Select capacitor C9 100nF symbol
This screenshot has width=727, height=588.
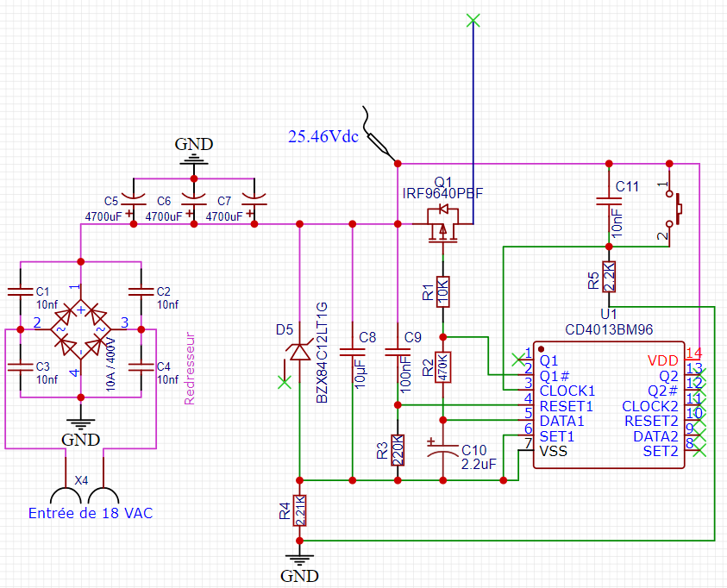398,352
